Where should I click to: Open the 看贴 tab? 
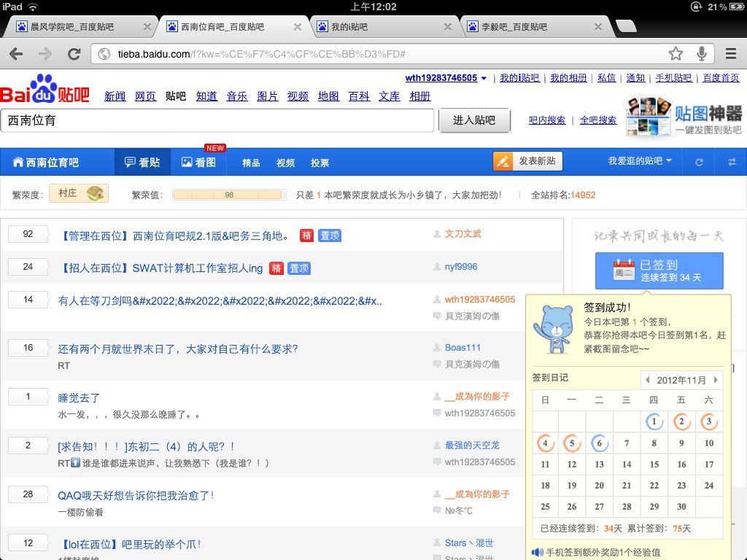142,163
